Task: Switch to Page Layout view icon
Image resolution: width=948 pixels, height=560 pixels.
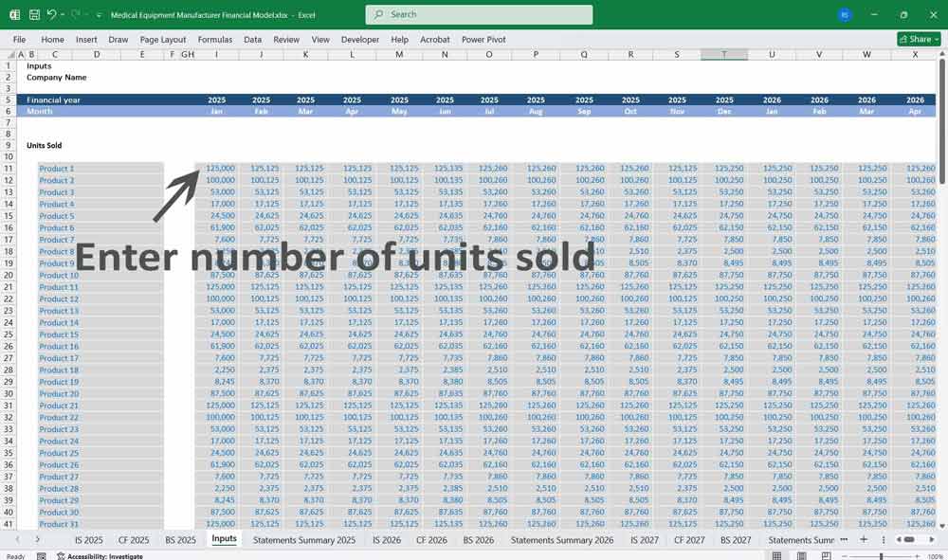Action: click(x=801, y=556)
